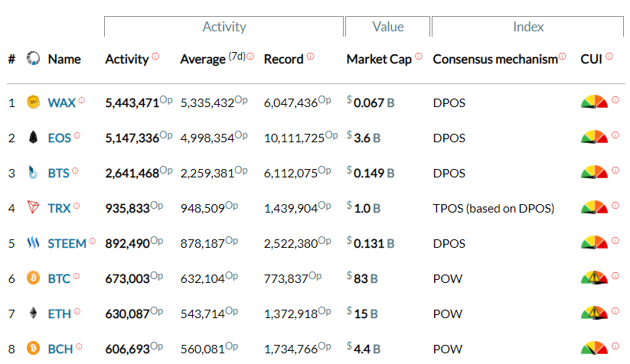
Task: Click the WAX coin logo icon
Action: pos(33,102)
